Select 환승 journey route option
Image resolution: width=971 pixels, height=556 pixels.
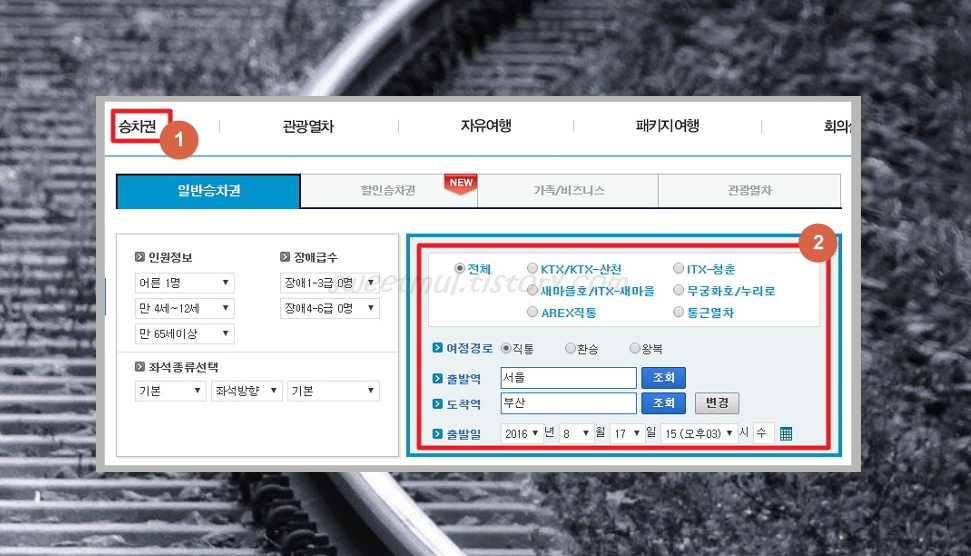click(x=570, y=348)
